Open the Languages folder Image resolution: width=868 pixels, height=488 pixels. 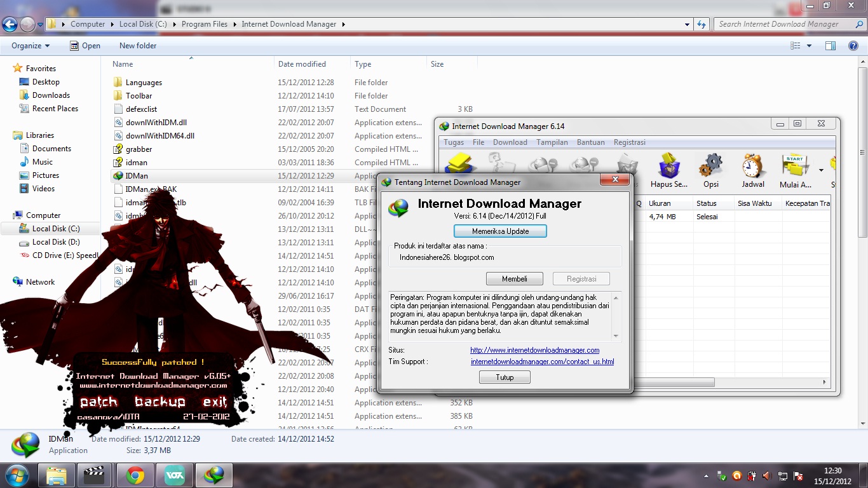coord(144,83)
